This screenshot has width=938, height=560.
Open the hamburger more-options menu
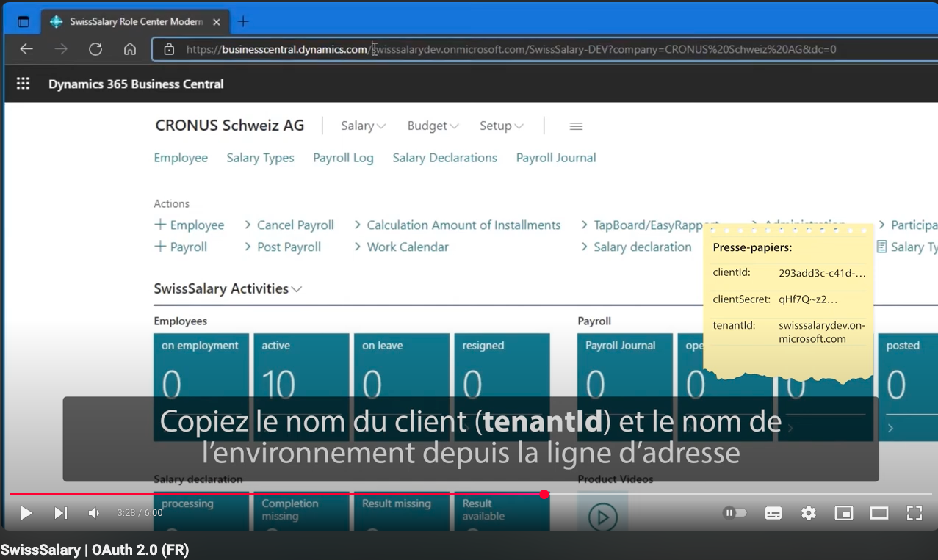click(x=576, y=126)
